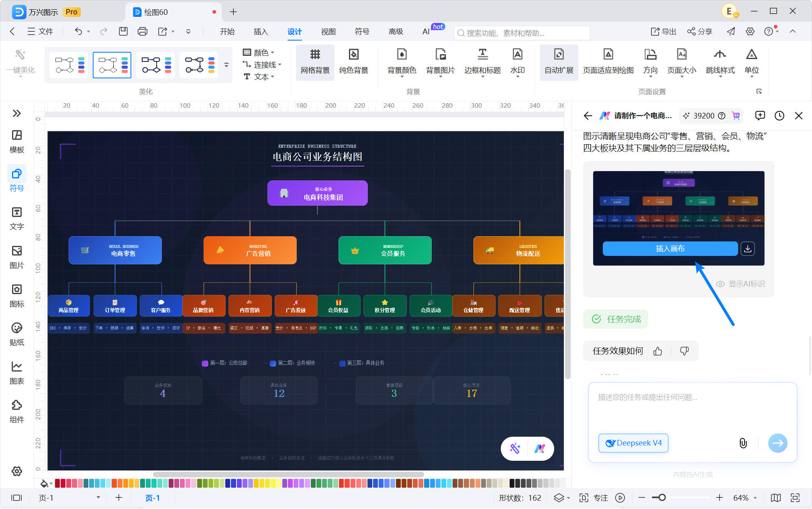Download the AI generated diagram image
The height and width of the screenshot is (509, 812).
[747, 249]
